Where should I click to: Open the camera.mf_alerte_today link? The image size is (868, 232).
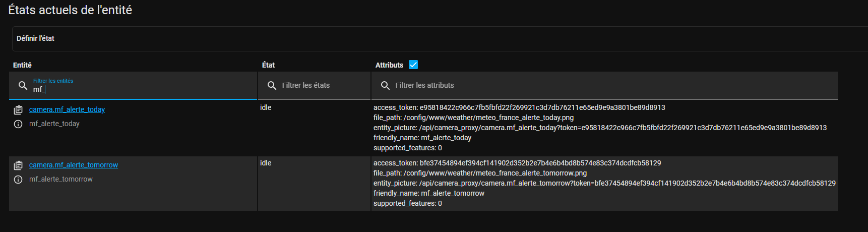(x=67, y=109)
